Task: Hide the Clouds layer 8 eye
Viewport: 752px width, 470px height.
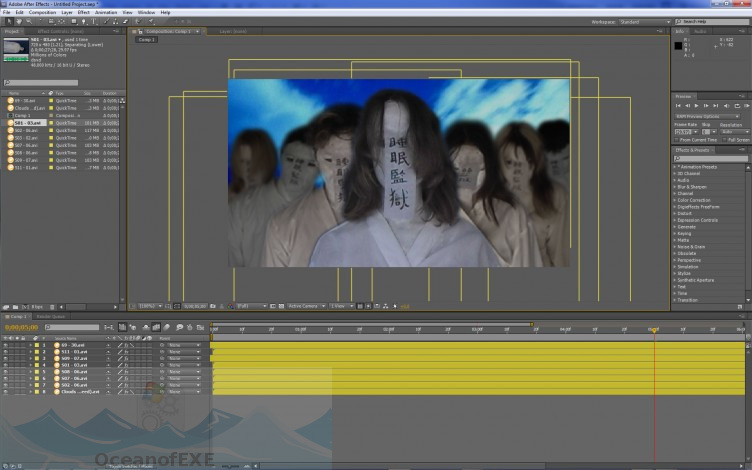Action: tap(5, 392)
